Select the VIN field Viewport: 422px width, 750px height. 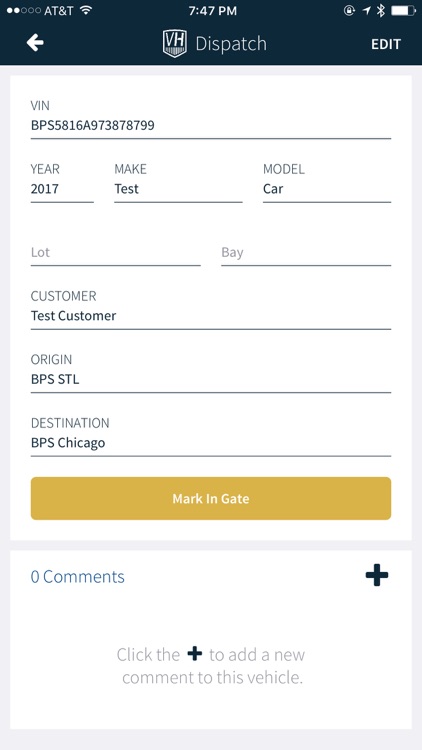click(211, 119)
